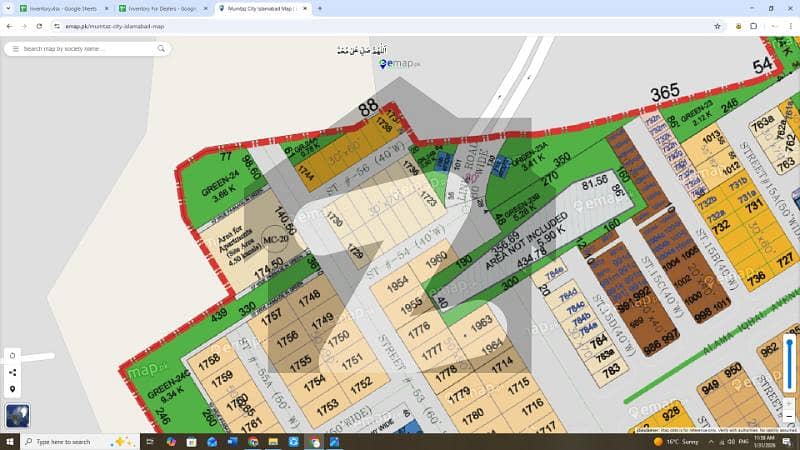Screen dimensions: 800x450
Task: Click the hamburger menu in the search box
Action: point(13,48)
